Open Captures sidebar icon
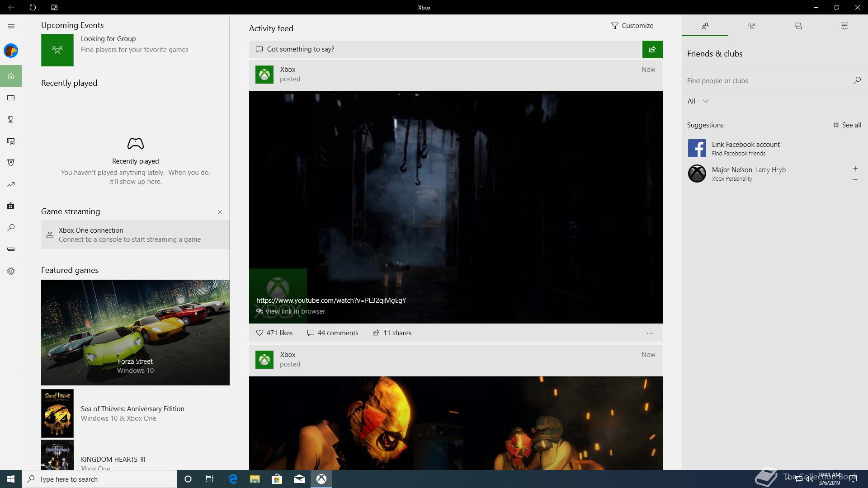 pos(11,141)
